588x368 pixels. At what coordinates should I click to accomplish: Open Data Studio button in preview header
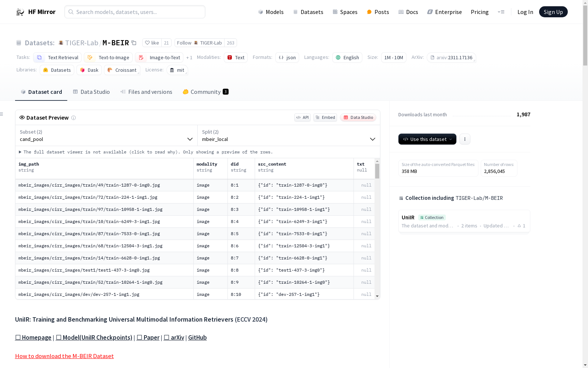click(358, 117)
